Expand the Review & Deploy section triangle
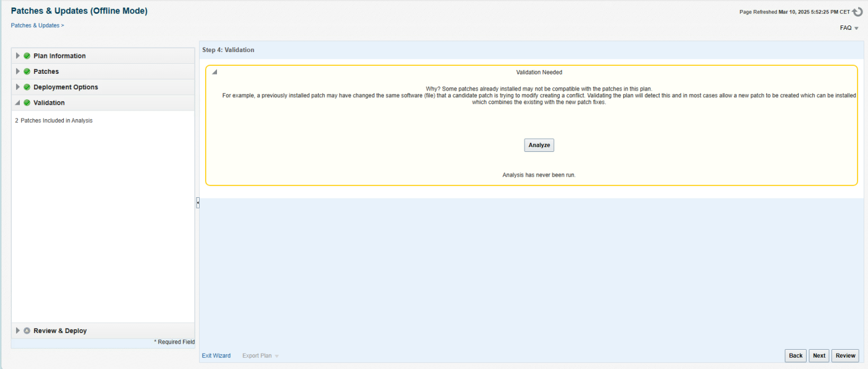The width and height of the screenshot is (868, 369). [x=18, y=331]
